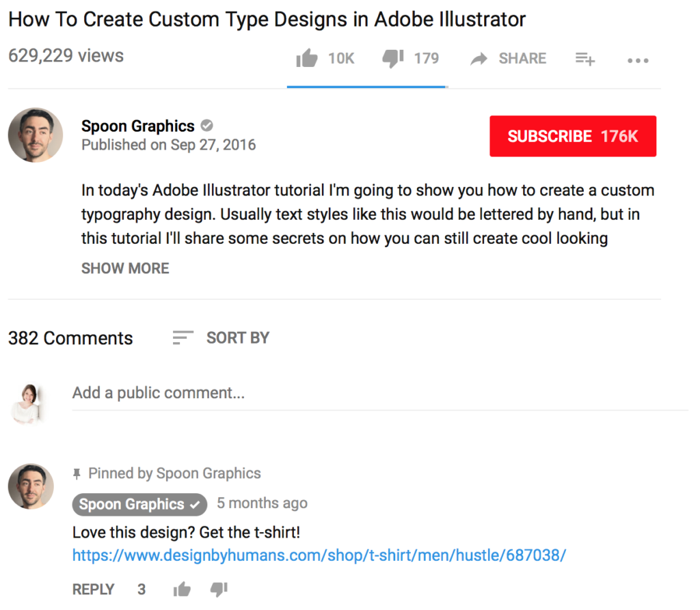This screenshot has width=700, height=610.
Task: Subscribe to Spoon Graphics channel
Action: click(573, 136)
